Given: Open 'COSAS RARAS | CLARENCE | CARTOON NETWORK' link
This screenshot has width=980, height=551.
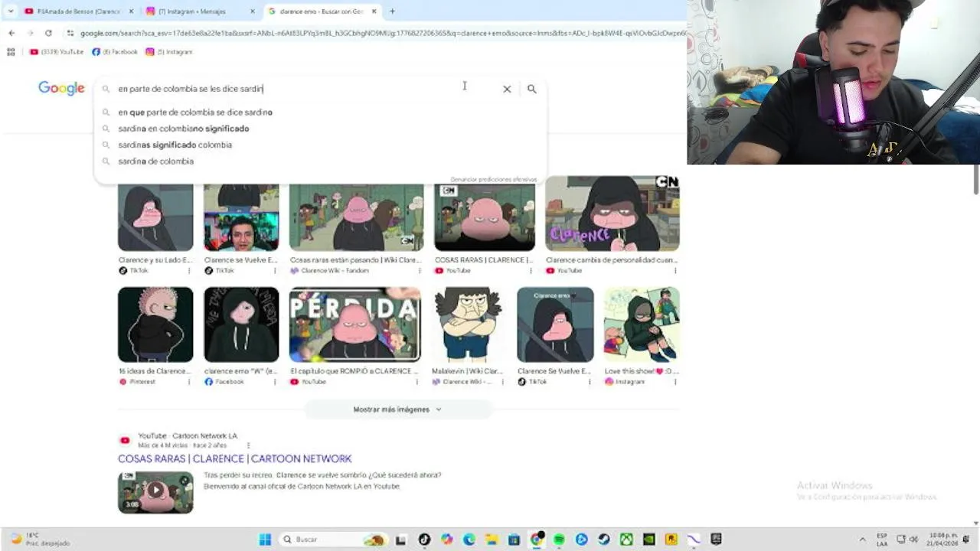Looking at the screenshot, I should click(234, 458).
